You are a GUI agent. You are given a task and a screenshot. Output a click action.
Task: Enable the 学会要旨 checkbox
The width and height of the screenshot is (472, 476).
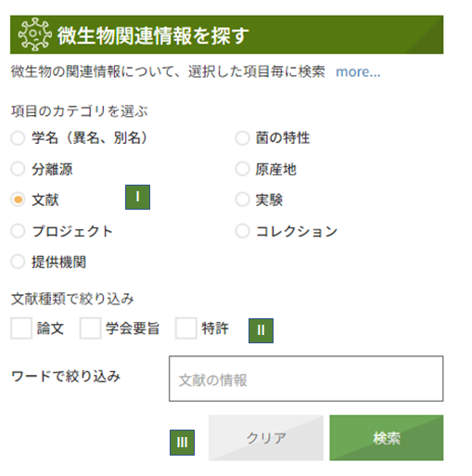pos(90,328)
